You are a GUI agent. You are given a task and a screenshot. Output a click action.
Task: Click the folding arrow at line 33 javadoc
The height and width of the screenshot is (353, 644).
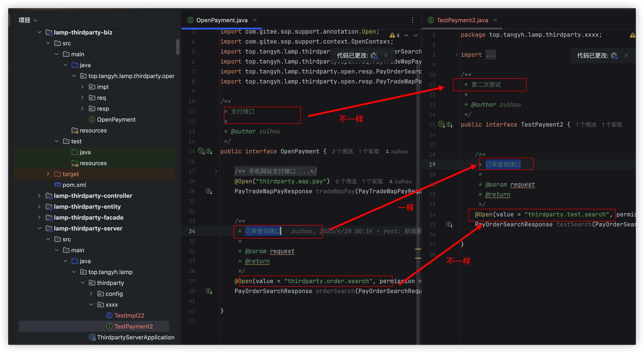coord(216,221)
